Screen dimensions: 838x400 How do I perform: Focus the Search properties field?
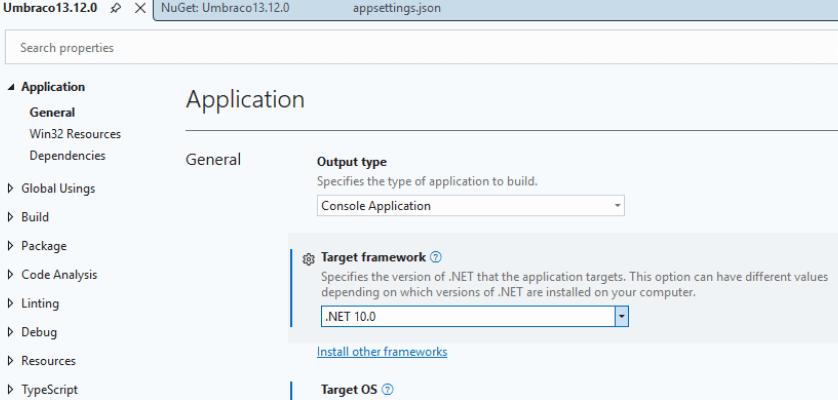(x=422, y=48)
